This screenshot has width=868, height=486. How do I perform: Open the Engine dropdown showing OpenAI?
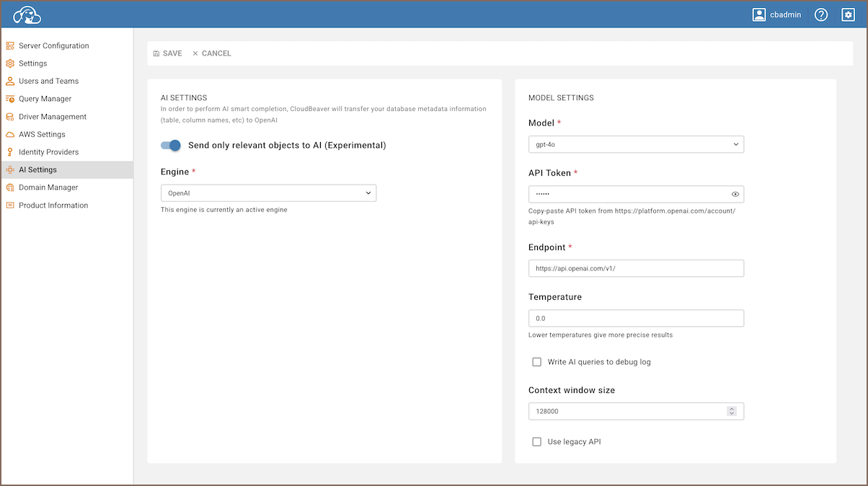[268, 193]
